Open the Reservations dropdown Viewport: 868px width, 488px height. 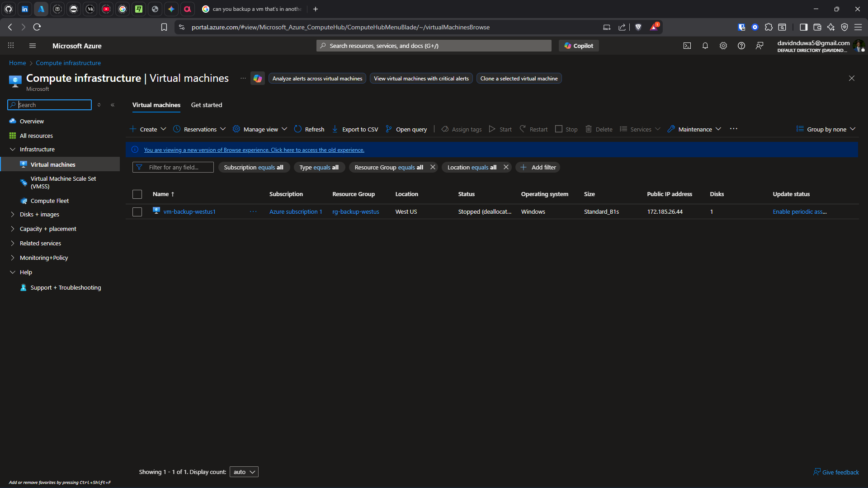(199, 129)
